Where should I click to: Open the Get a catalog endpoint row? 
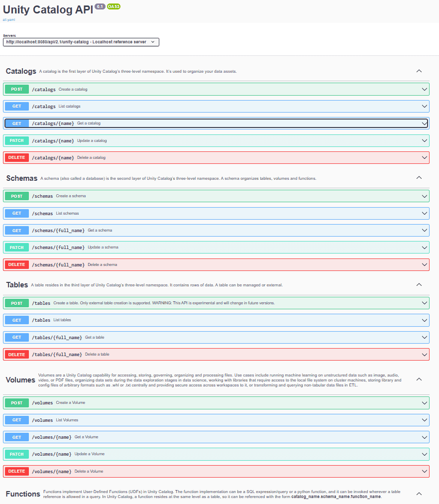click(x=199, y=123)
